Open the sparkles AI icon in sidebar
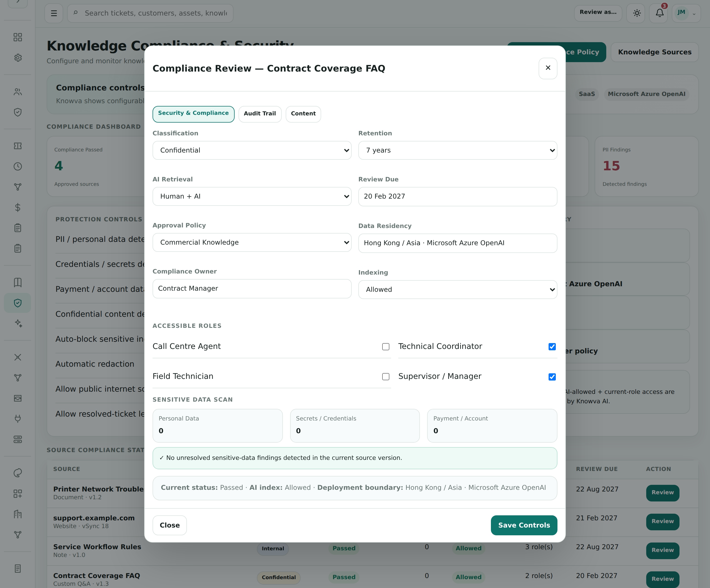The image size is (710, 588). (17, 324)
